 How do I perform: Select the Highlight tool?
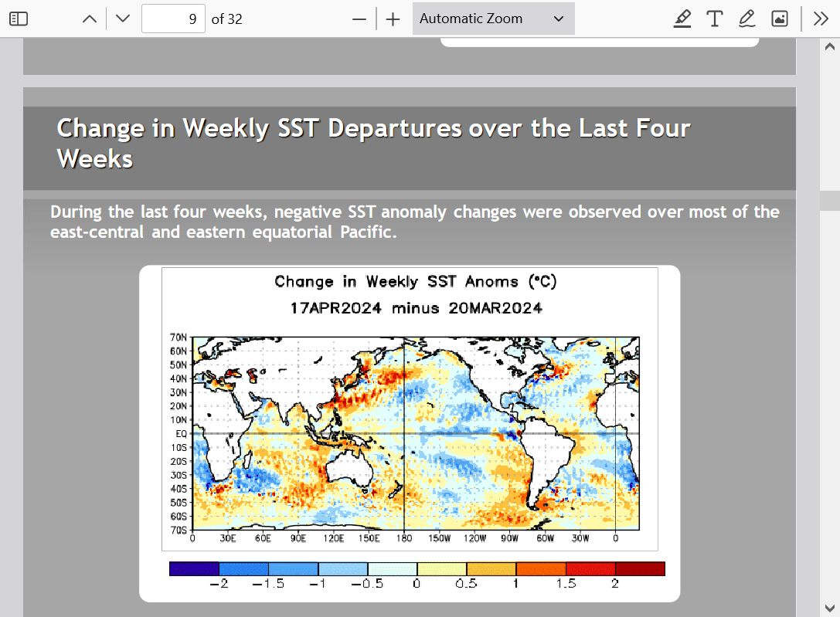[x=682, y=19]
